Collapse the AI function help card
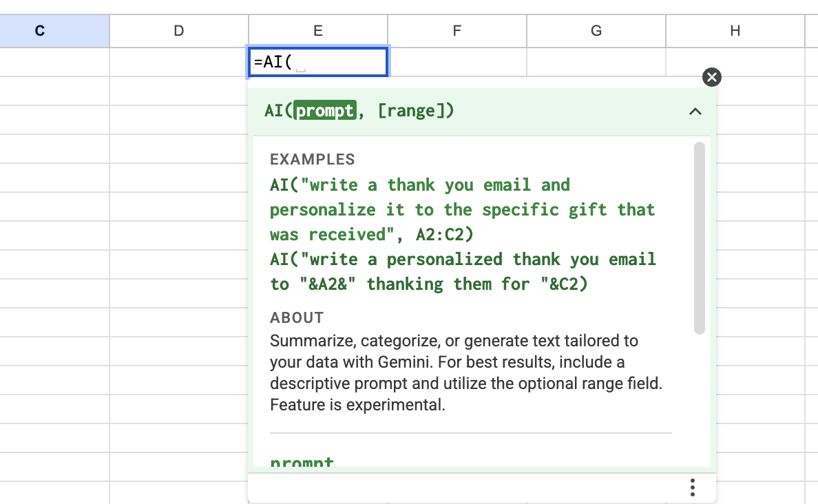The height and width of the screenshot is (504, 818). coord(695,111)
